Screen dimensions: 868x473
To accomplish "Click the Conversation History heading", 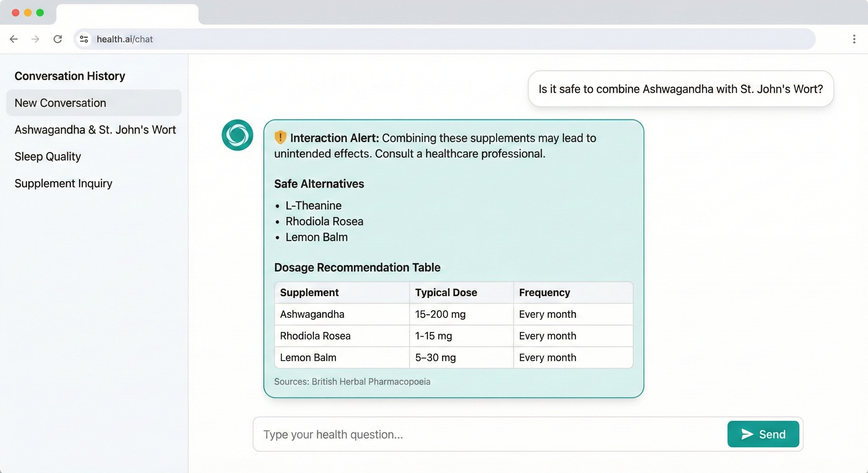I will [x=69, y=76].
